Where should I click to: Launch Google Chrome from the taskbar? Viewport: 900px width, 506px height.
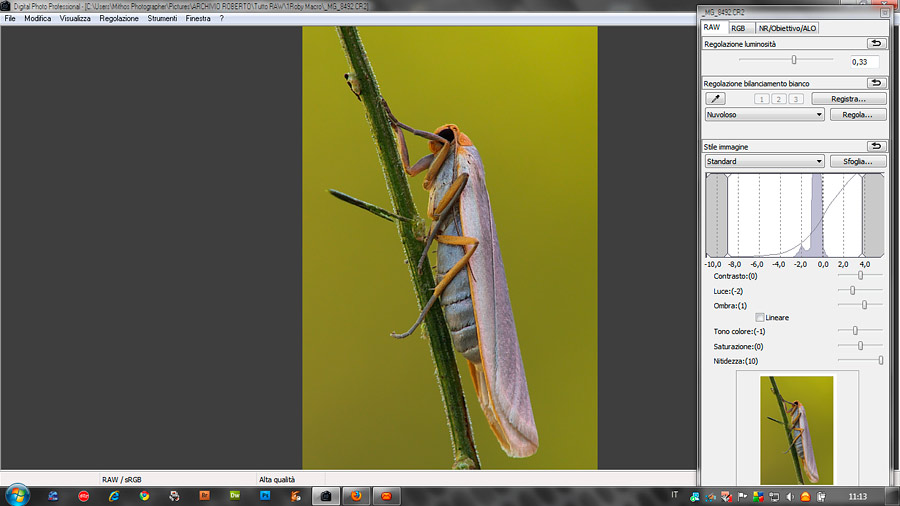point(144,496)
